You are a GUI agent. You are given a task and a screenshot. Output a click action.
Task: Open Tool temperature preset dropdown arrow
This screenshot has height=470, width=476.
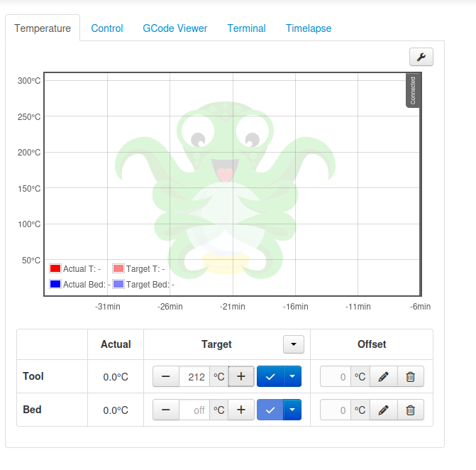(x=292, y=376)
